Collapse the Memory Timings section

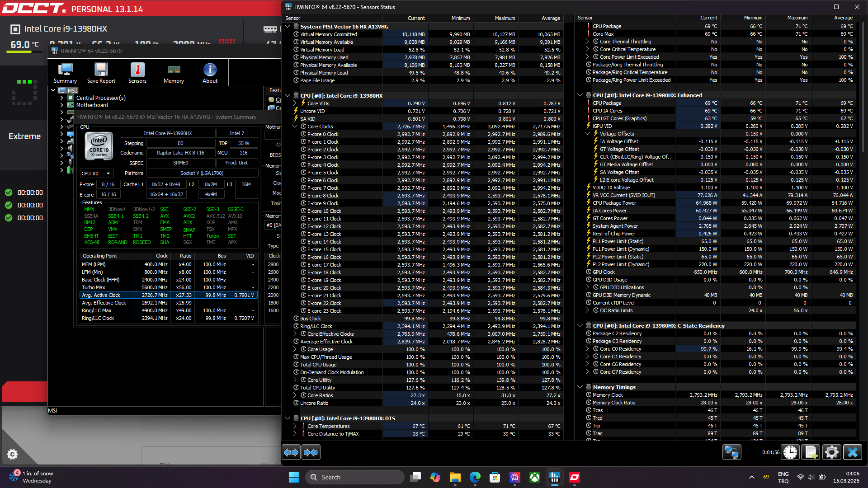coord(580,387)
